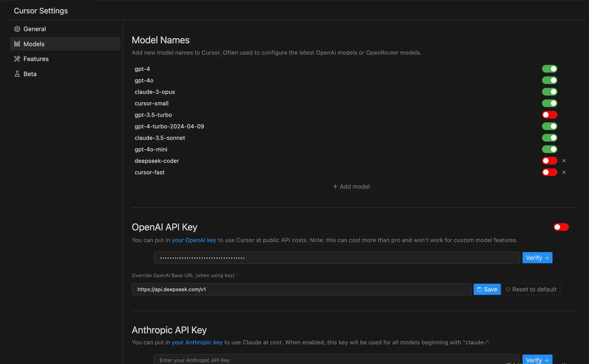Click the Anthropic API Key input field

pyautogui.click(x=336, y=360)
